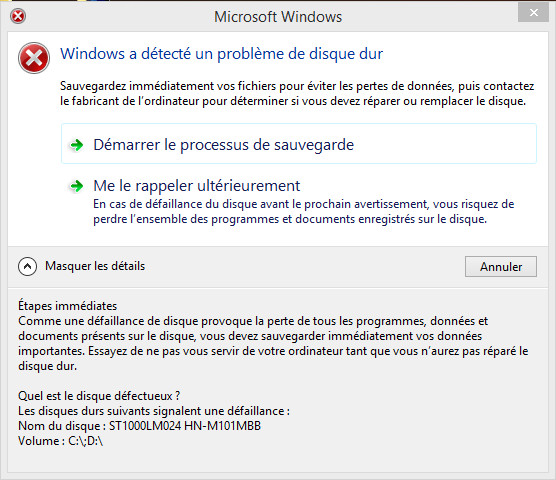The width and height of the screenshot is (556, 480).
Task: Click the heading Windows a détecté un problème
Action: pos(221,54)
